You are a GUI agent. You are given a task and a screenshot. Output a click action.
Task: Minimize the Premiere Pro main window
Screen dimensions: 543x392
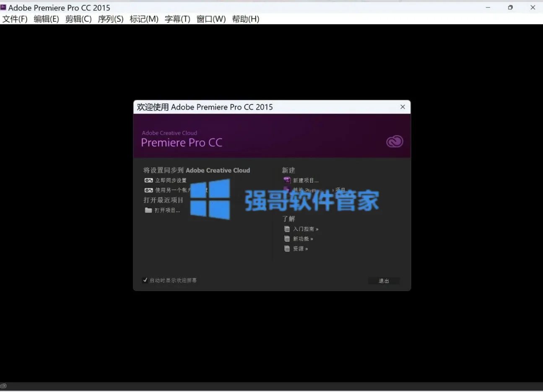(488, 7)
